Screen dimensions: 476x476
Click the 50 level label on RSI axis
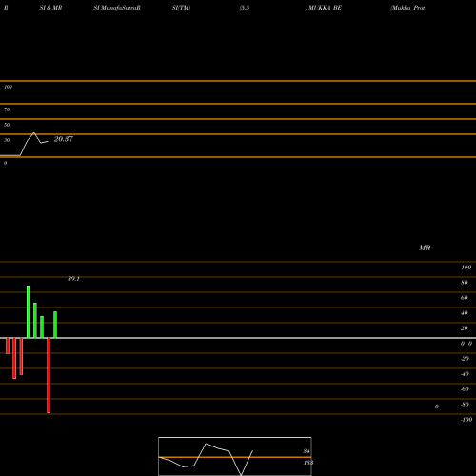7,125
